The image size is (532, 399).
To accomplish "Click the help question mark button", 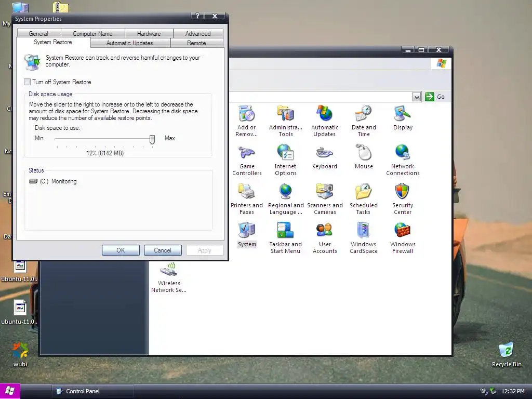I will tap(197, 16).
